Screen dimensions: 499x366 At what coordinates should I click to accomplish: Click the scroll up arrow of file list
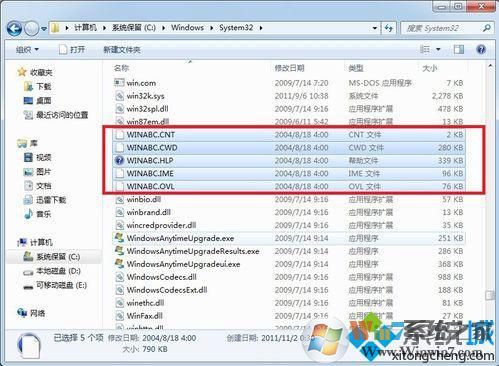[490, 66]
